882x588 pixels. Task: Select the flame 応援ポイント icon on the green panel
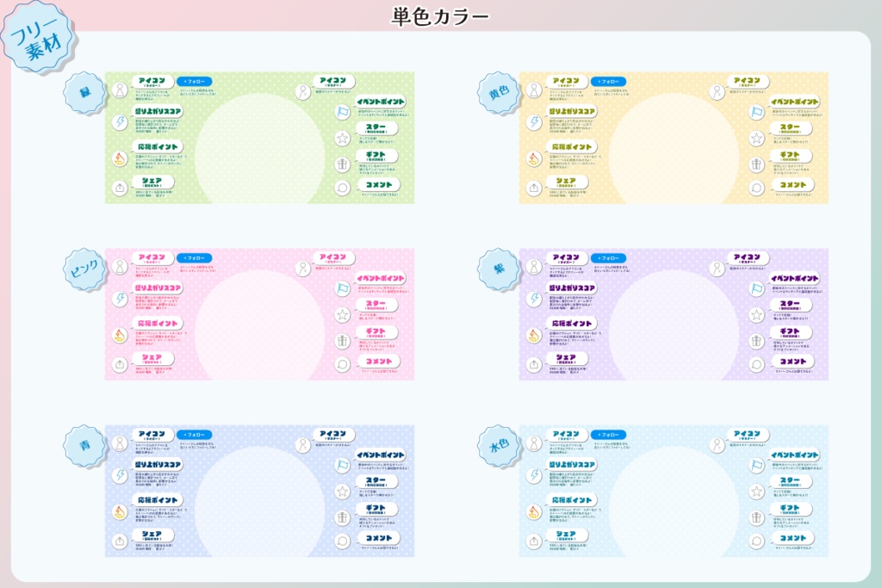120,160
